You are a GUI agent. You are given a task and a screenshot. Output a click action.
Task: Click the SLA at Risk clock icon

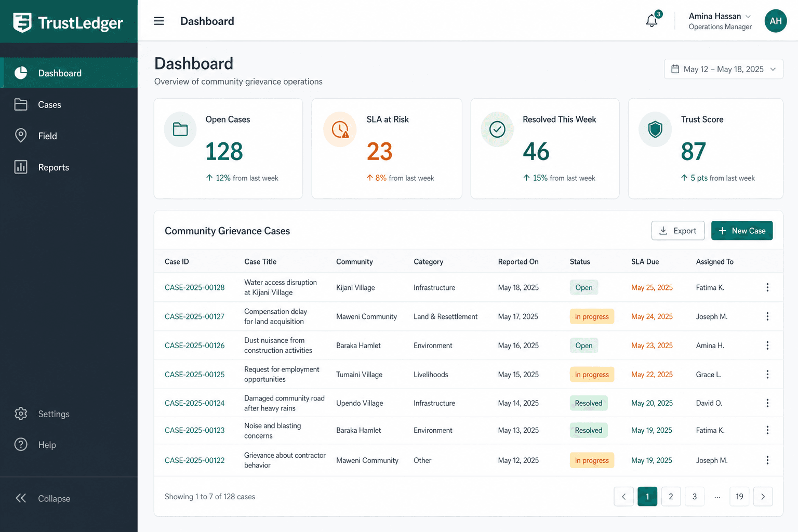(x=340, y=130)
